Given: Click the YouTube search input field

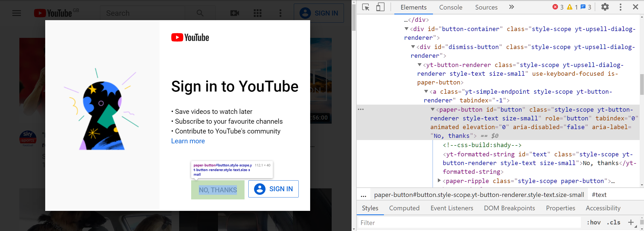Looking at the screenshot, I should click(143, 13).
